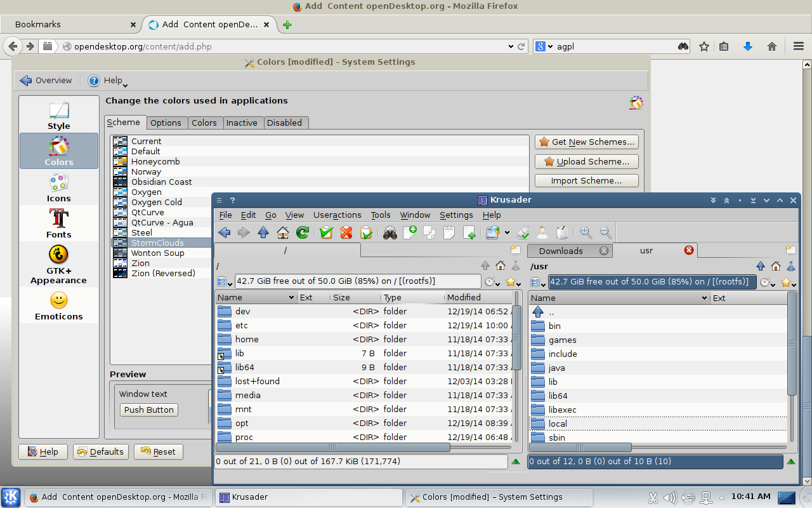Screen dimensions: 812x508
Task: Open left panel's history clock dropdown
Action: 492,282
